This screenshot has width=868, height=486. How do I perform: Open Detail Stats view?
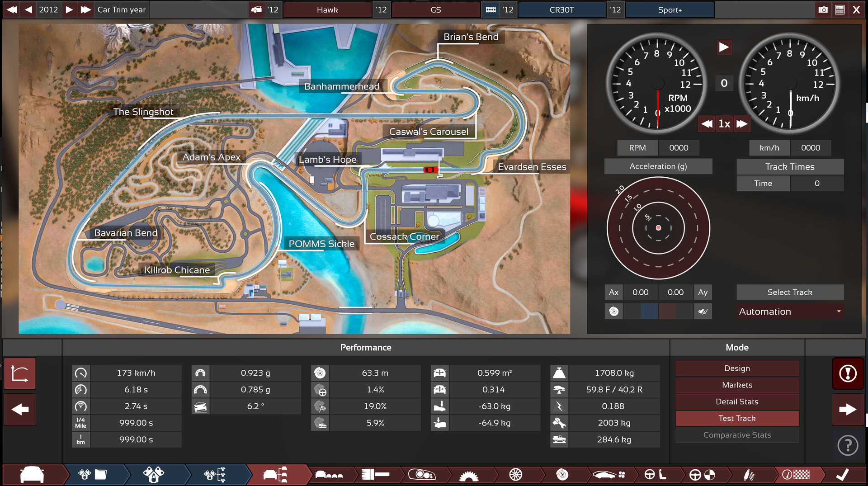tap(737, 401)
